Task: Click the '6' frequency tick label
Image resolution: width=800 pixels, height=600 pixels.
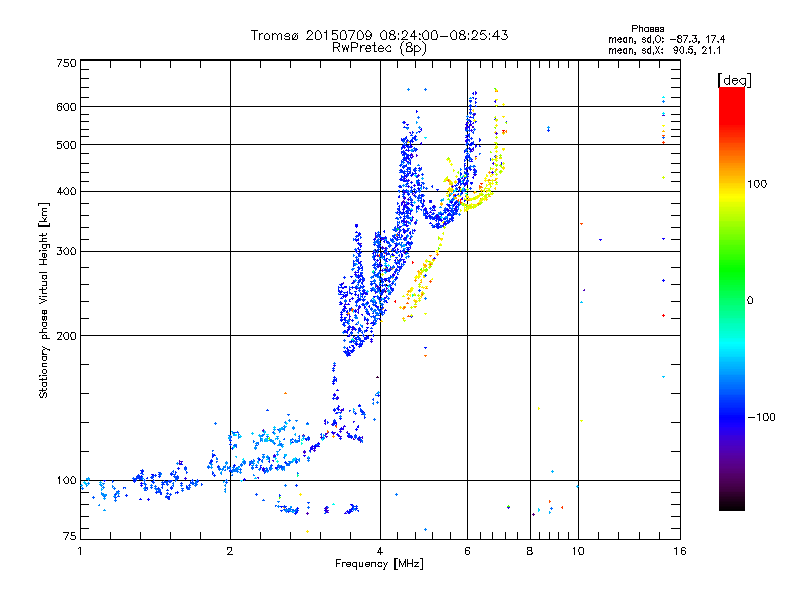Action: coord(467,551)
